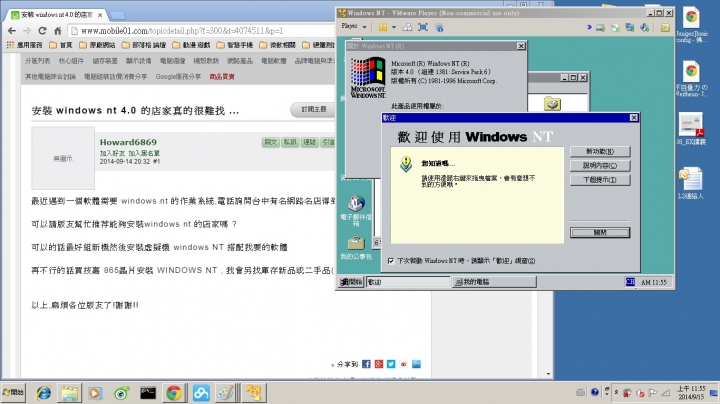Image resolution: width=720 pixels, height=404 pixels.
Task: Toggle show Welcome at next Windows NT startup
Action: pyautogui.click(x=391, y=261)
